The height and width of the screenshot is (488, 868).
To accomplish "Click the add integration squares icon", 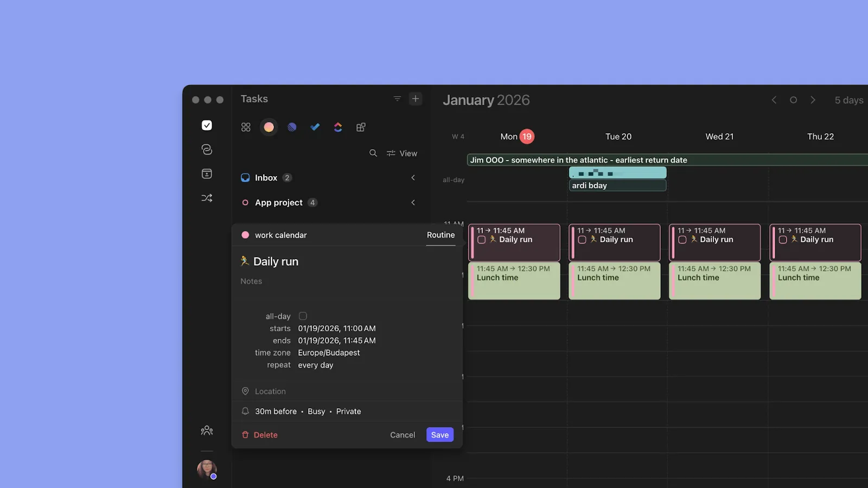I will tap(361, 127).
